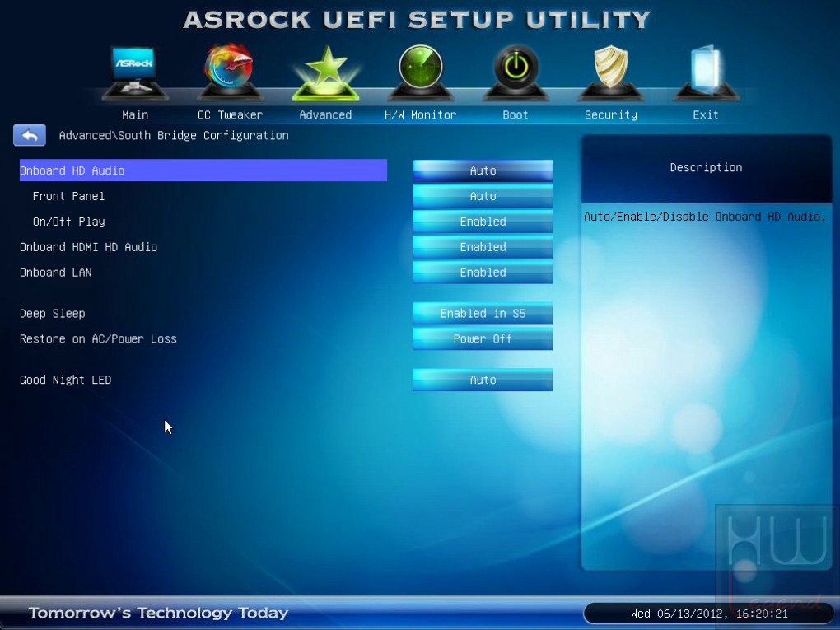Open Onboard HD Audio Auto dropdown
Image resolution: width=840 pixels, height=630 pixels.
(x=483, y=170)
